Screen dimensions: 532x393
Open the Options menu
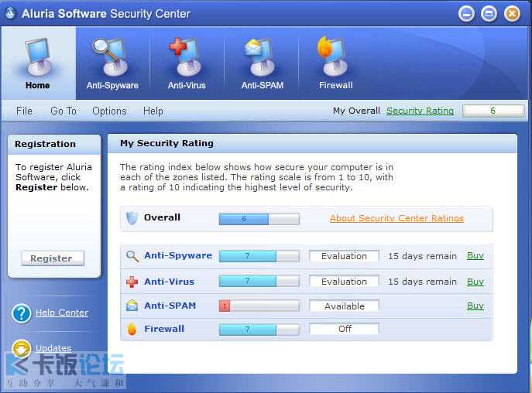pos(109,111)
